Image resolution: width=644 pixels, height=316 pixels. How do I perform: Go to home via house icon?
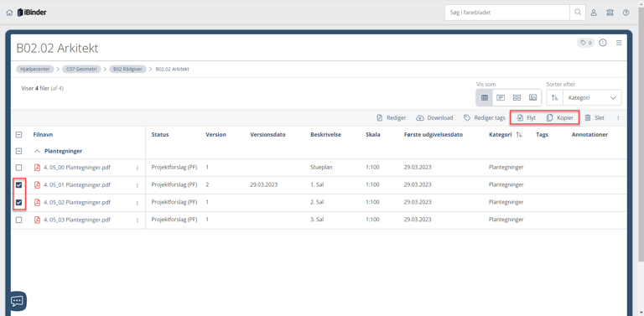pos(9,13)
